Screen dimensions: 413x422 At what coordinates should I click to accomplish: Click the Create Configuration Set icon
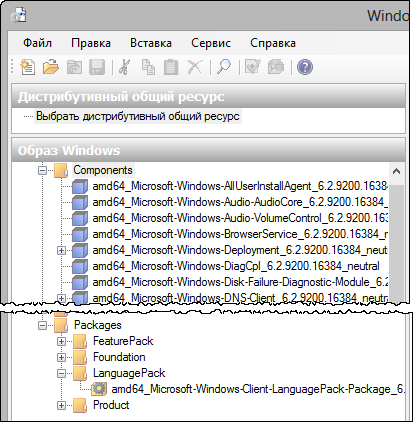pos(276,67)
